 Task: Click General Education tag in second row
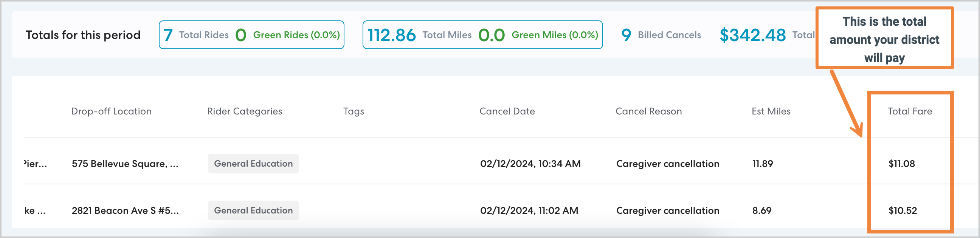pos(253,211)
